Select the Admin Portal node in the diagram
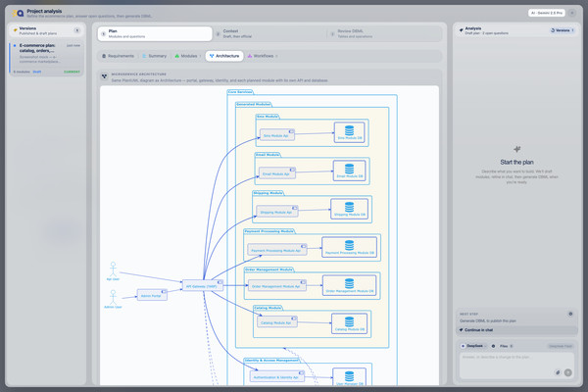Image resolution: width=588 pixels, height=392 pixels. point(152,295)
